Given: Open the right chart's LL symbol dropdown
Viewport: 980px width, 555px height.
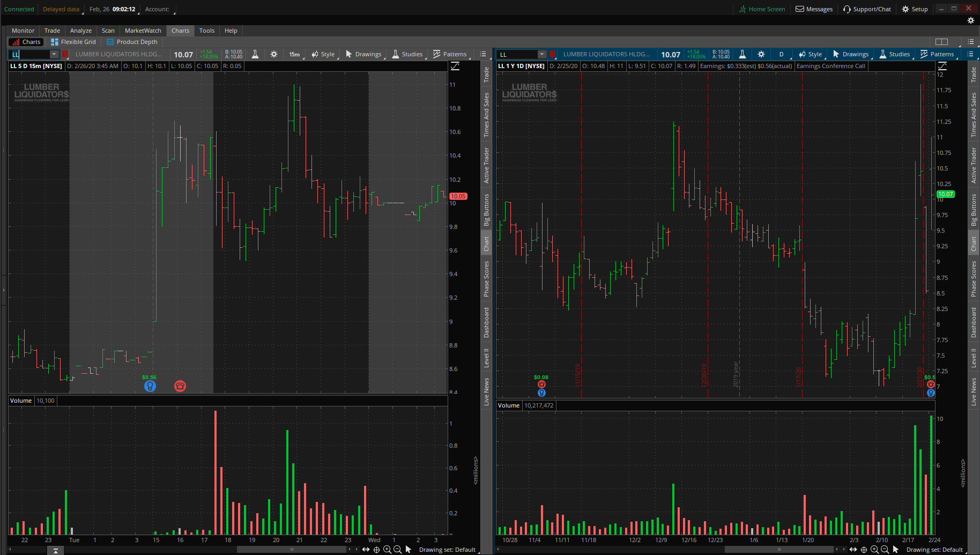Looking at the screenshot, I should (x=541, y=54).
